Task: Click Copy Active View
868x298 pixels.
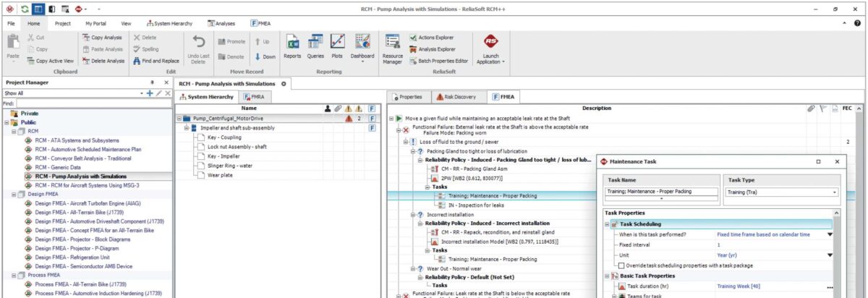Action: [x=50, y=61]
